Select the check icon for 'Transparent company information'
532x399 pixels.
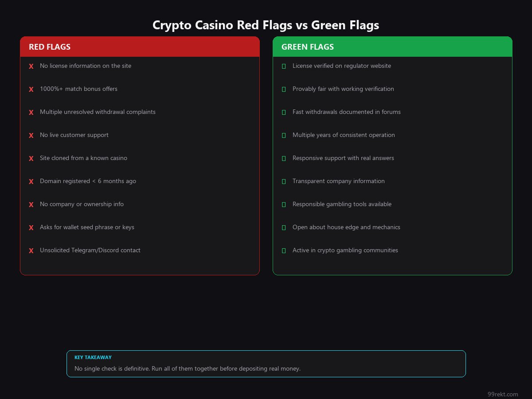pos(284,181)
